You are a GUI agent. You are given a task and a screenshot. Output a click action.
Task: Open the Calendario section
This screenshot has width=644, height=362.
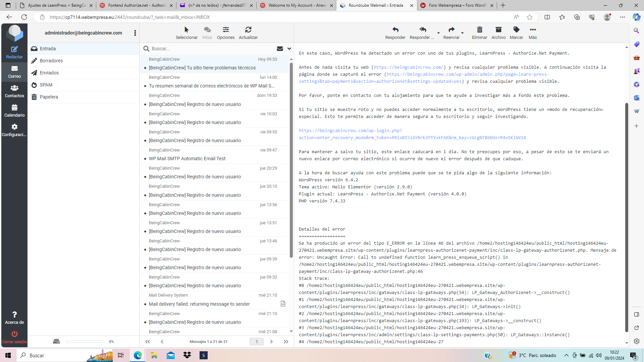point(14,111)
